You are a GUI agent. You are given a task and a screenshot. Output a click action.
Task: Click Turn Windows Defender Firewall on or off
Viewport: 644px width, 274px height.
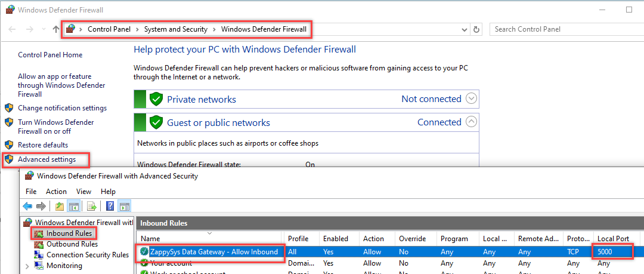(55, 127)
